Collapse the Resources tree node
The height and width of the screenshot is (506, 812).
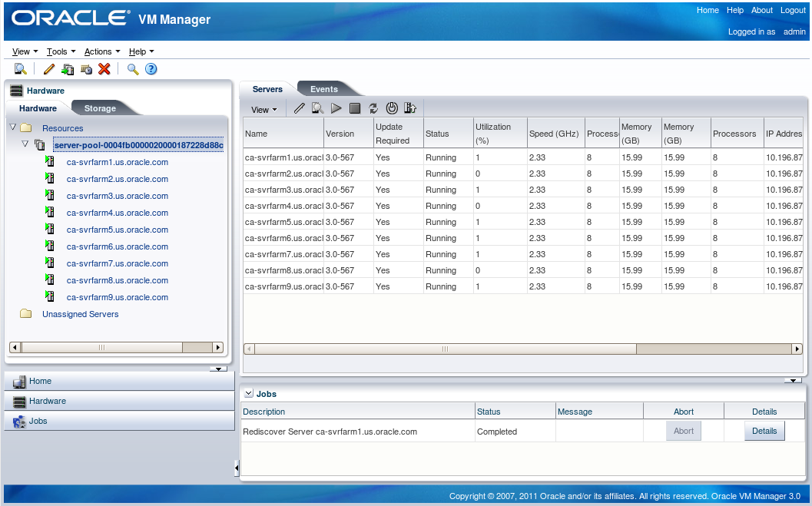13,127
